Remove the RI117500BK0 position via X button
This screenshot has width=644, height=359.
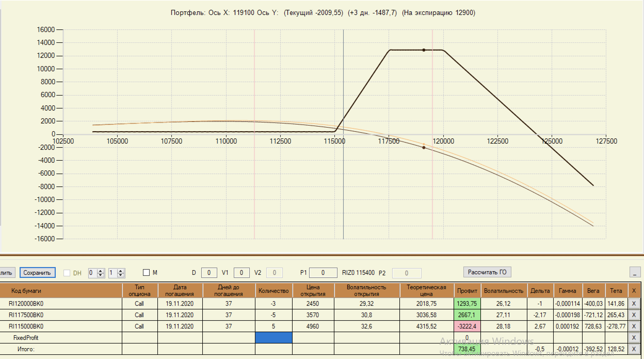coord(634,315)
